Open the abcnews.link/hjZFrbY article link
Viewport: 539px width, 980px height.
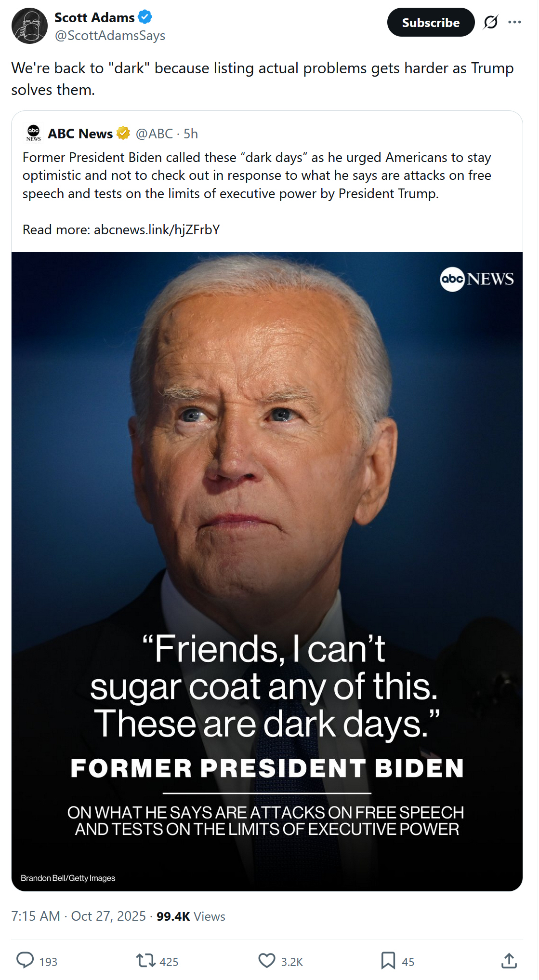point(157,229)
